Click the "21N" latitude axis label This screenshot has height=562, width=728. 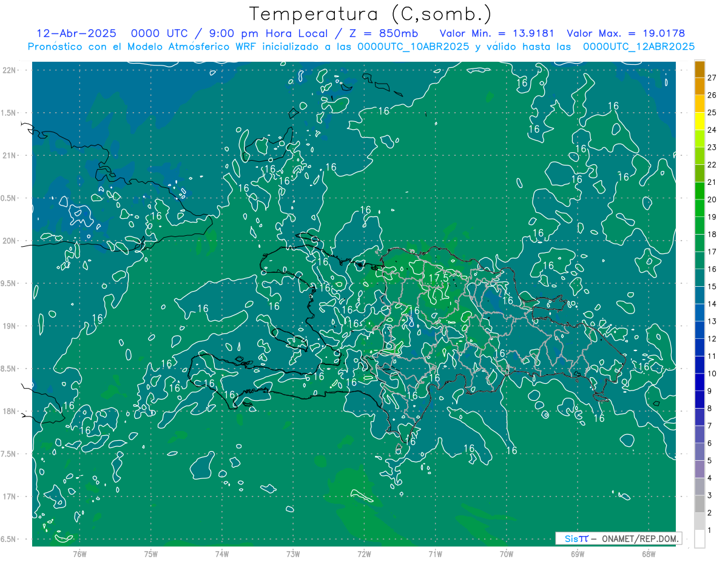pyautogui.click(x=10, y=155)
